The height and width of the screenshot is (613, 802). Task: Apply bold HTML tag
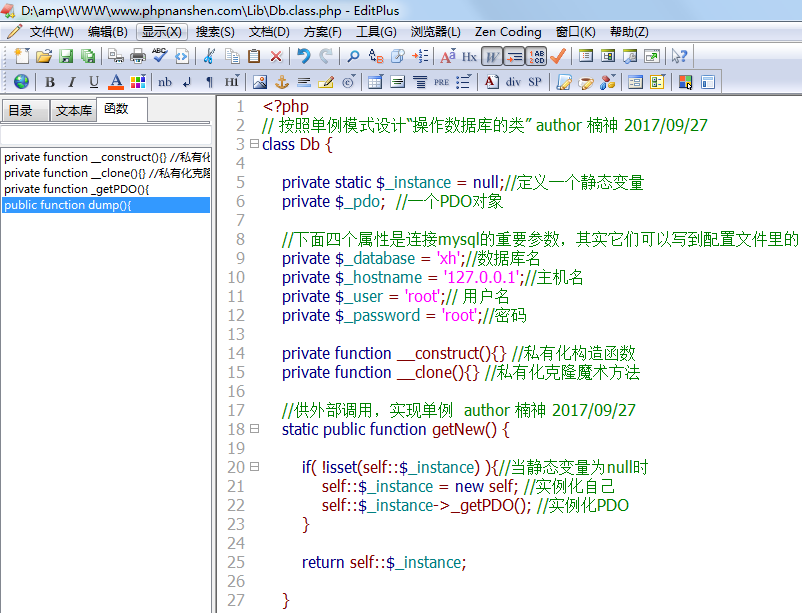50,82
